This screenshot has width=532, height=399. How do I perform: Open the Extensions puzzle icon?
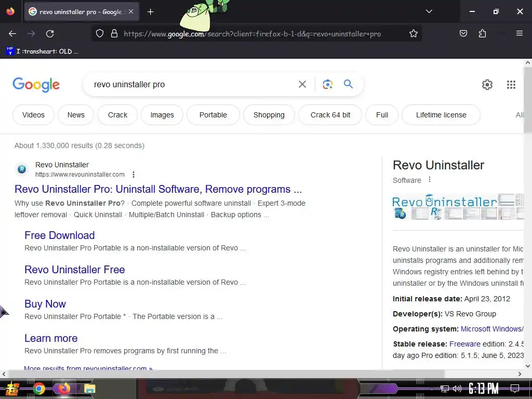coord(482,33)
